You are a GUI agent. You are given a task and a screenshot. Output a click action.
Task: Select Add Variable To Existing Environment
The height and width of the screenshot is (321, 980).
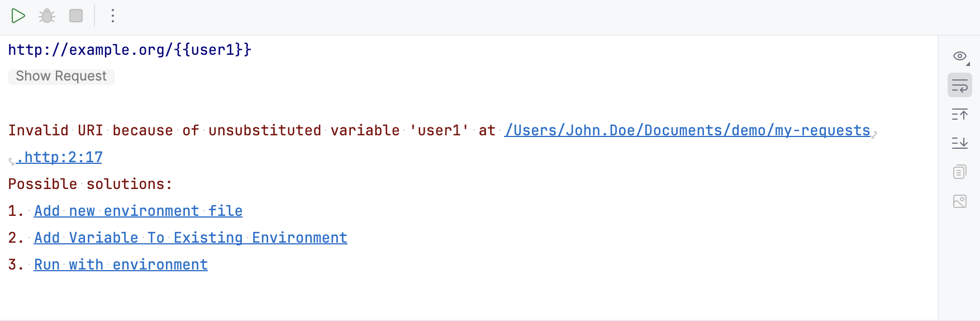[x=191, y=238]
